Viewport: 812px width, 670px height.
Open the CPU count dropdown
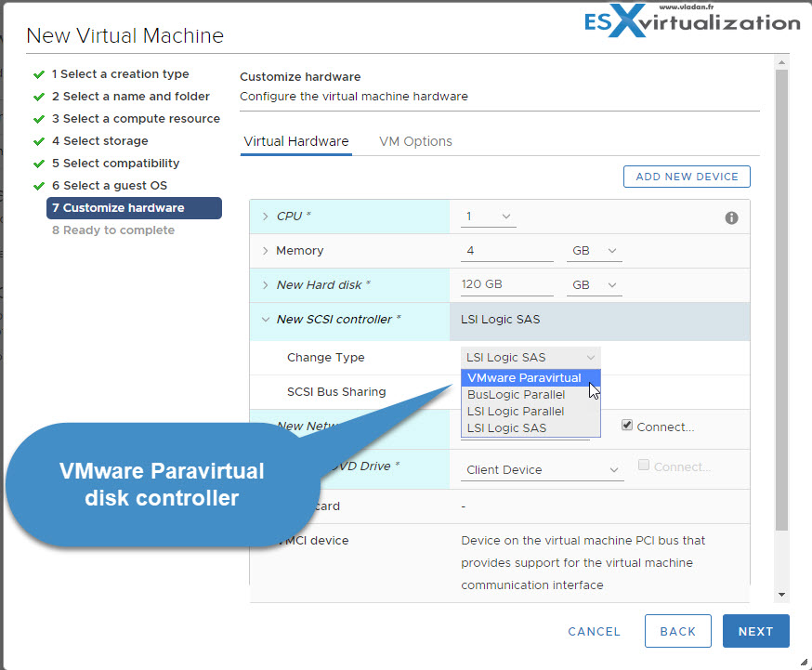point(489,217)
